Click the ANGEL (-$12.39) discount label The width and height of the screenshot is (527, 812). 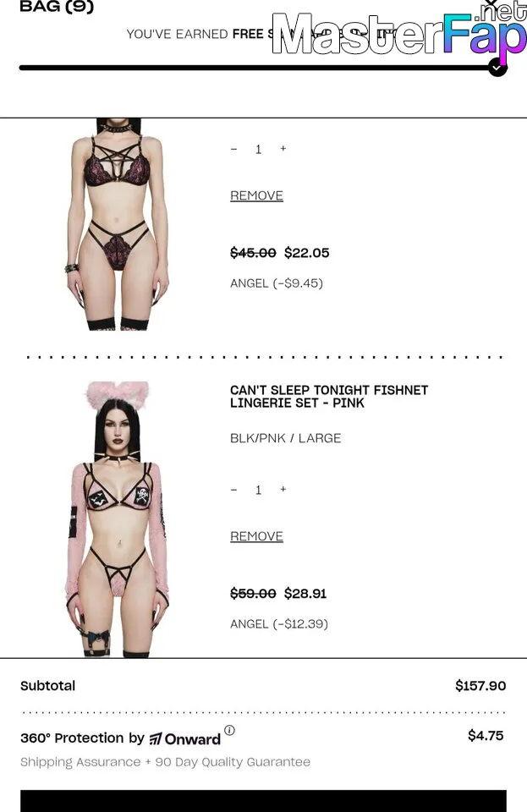[x=279, y=624]
